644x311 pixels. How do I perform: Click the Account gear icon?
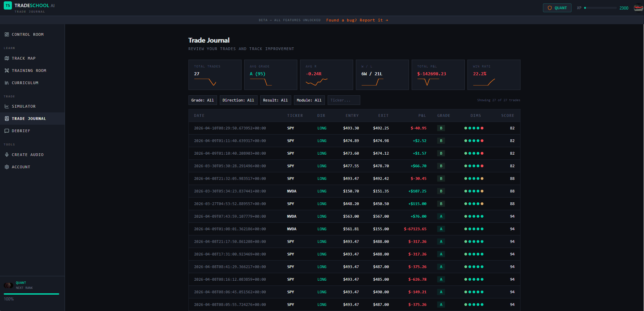[7, 167]
